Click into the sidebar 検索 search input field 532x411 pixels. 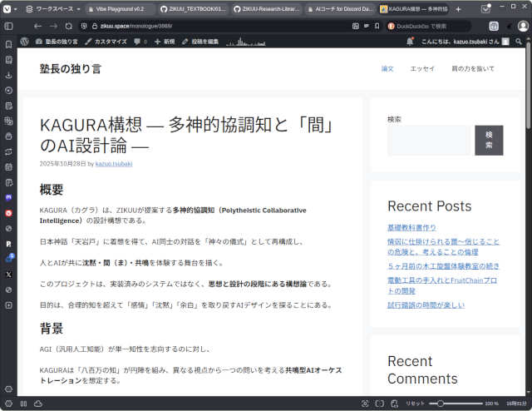(428, 141)
